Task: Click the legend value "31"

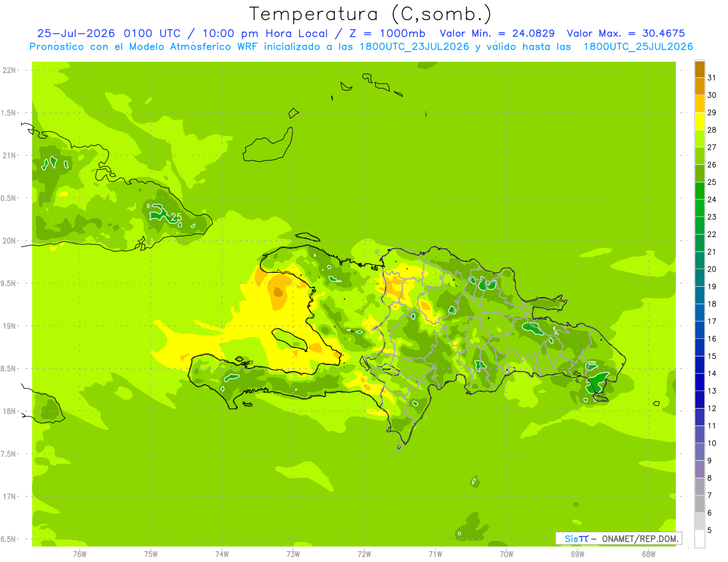Action: point(712,78)
